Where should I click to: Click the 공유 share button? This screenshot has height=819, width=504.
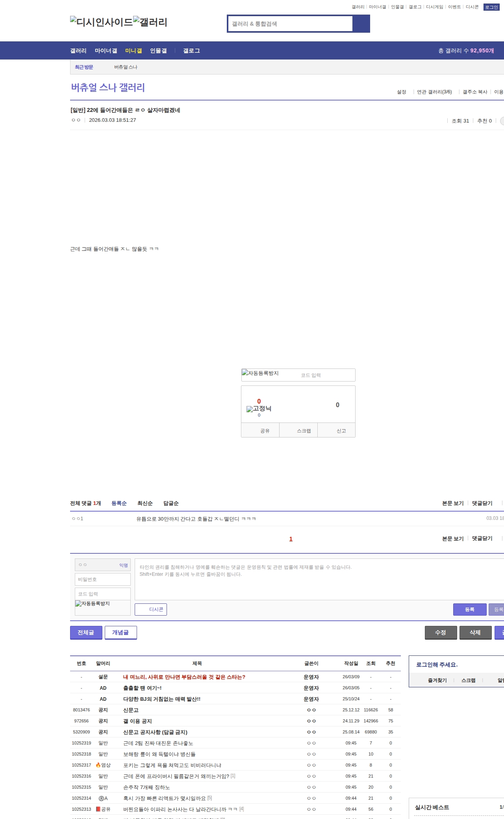260,430
